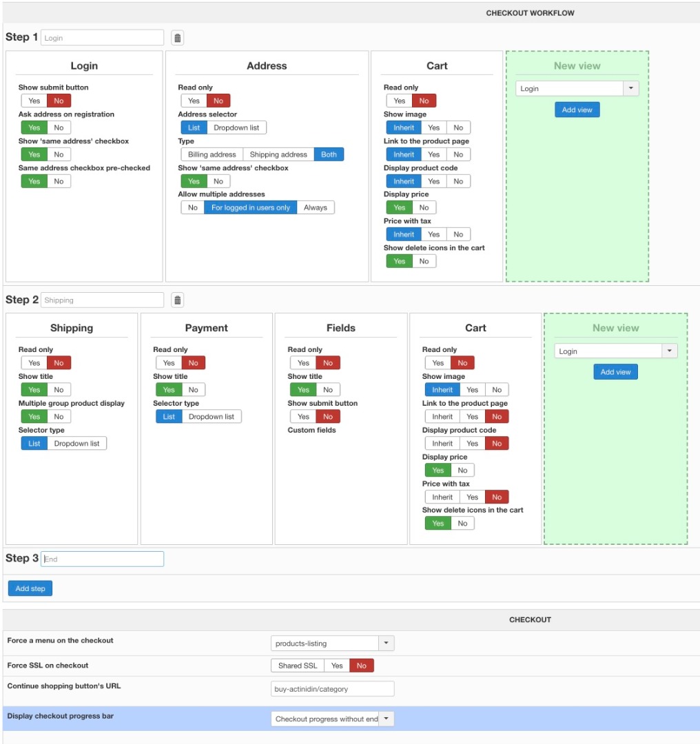Click the Add step button
Viewport: 700px width, 744px height.
[x=30, y=588]
